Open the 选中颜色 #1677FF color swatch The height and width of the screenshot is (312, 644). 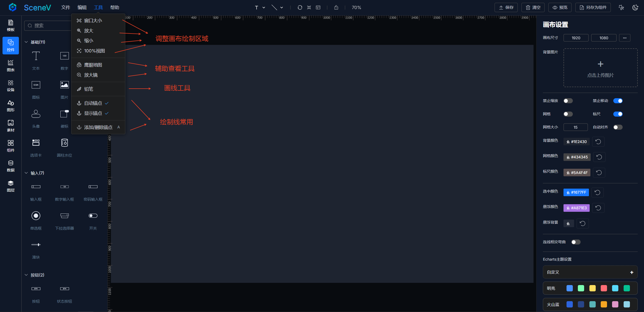tap(576, 192)
